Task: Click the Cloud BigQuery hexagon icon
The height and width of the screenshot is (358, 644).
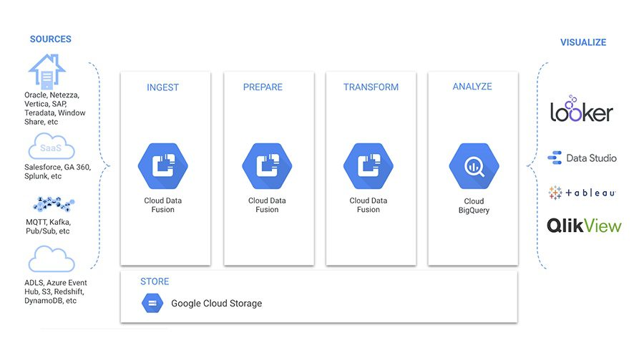Action: (x=474, y=165)
